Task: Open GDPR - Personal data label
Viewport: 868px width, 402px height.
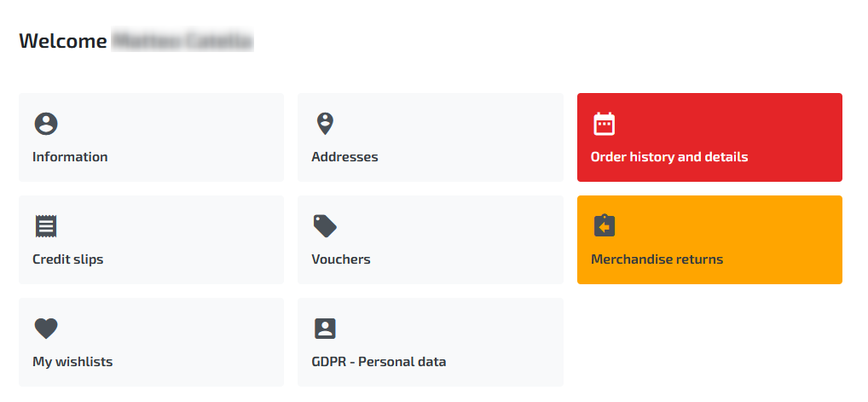Action: click(x=379, y=362)
